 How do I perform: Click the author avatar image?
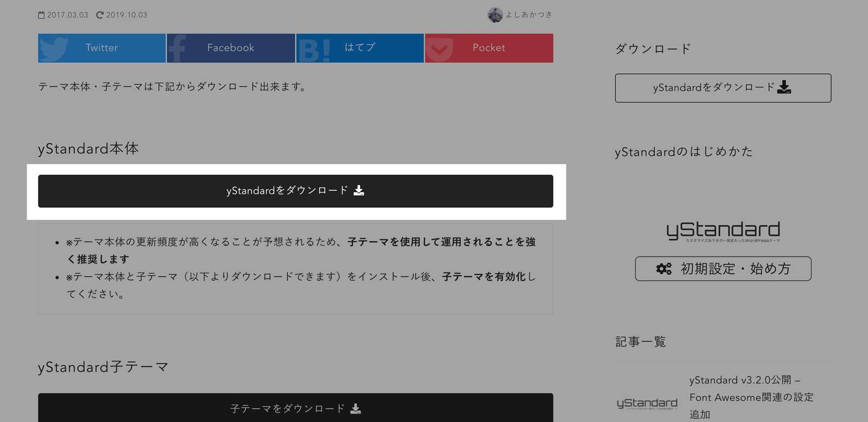click(495, 15)
